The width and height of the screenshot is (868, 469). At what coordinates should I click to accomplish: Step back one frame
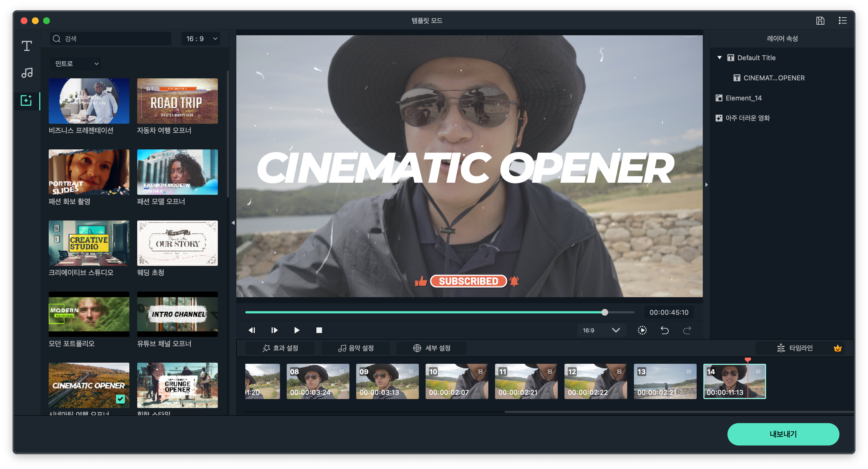click(252, 330)
